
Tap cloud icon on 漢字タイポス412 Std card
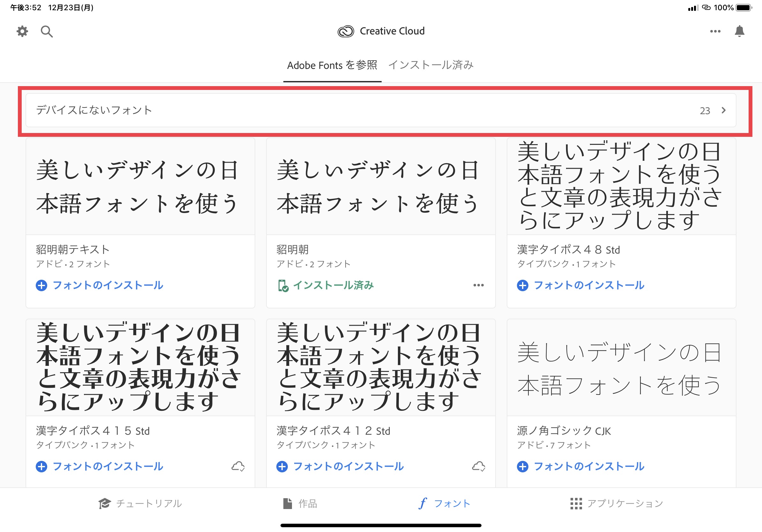point(479,466)
